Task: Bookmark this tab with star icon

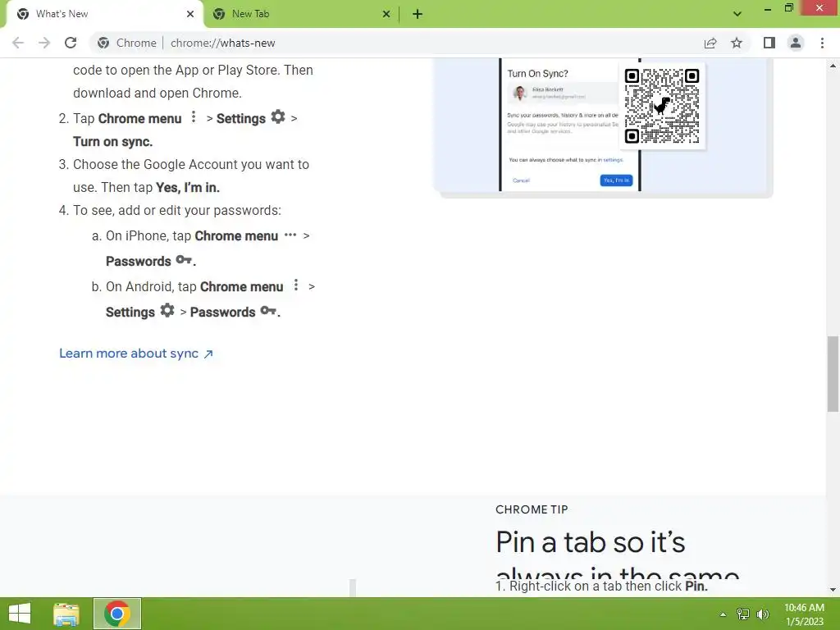Action: (x=737, y=43)
